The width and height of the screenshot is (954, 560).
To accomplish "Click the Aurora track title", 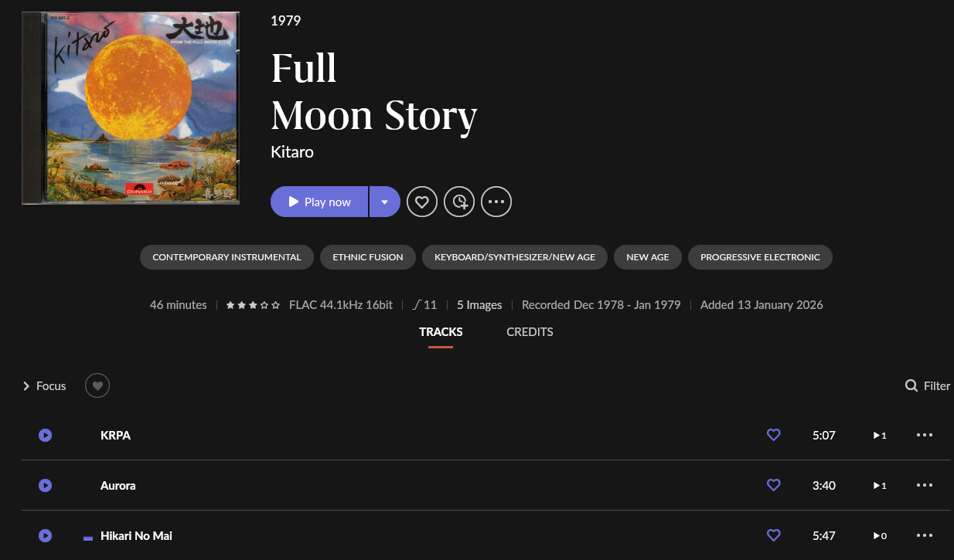I will pos(118,486).
